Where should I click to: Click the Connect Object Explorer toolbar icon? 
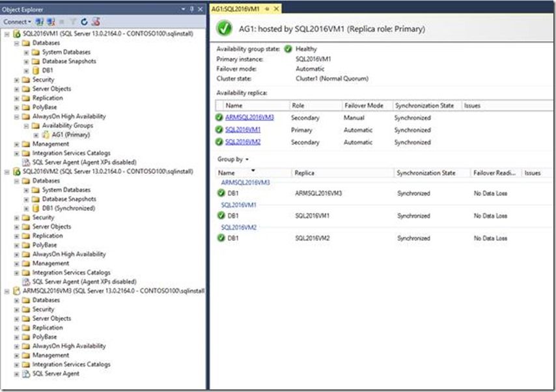click(39, 21)
